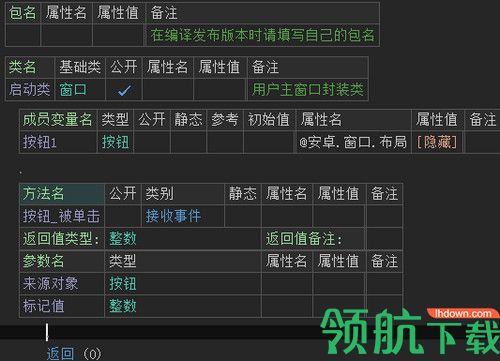Toggle the empty 公开 cell of method 按钮_被单击

[123, 216]
